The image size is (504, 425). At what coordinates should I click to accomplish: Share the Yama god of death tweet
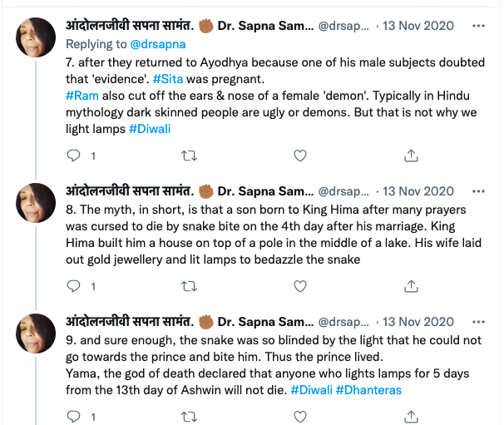[411, 417]
